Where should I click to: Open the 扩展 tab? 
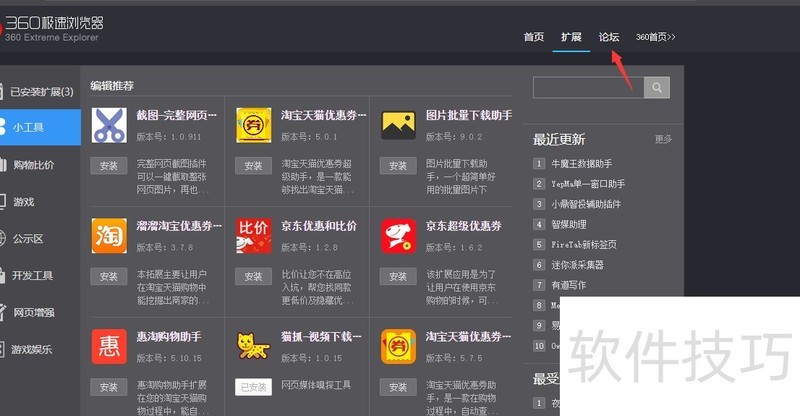coord(571,37)
